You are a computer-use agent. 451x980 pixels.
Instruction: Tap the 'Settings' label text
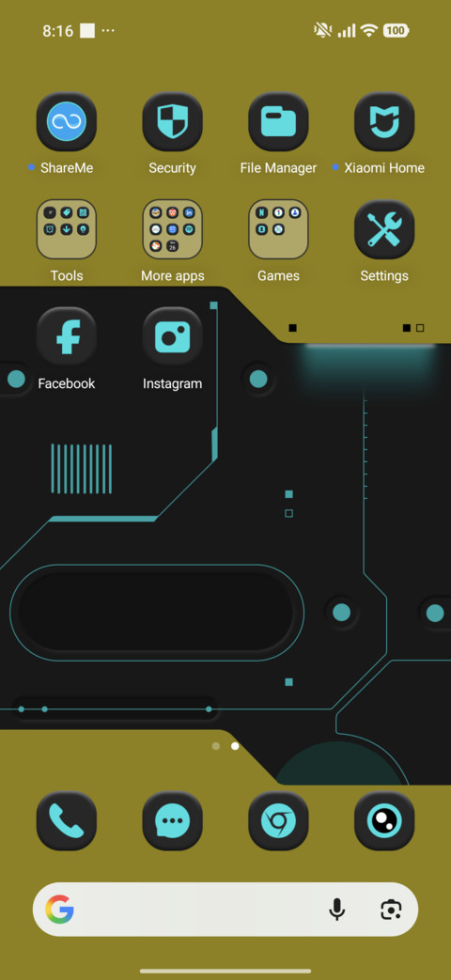click(x=384, y=275)
